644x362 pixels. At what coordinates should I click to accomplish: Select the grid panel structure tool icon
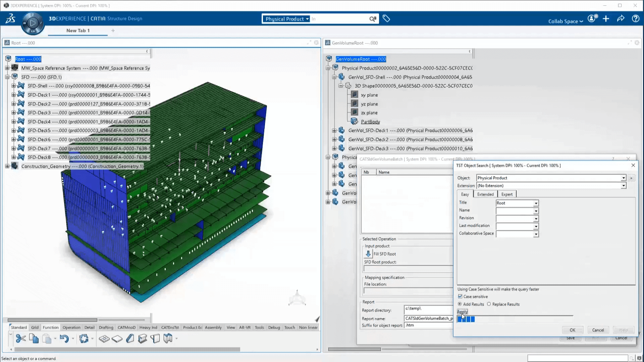tap(104, 339)
